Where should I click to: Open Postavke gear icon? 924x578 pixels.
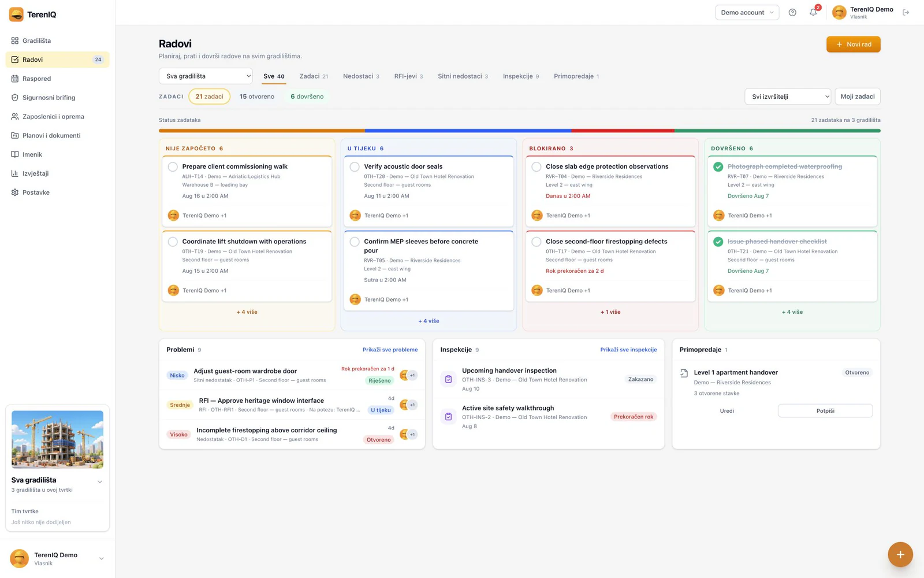click(x=15, y=192)
